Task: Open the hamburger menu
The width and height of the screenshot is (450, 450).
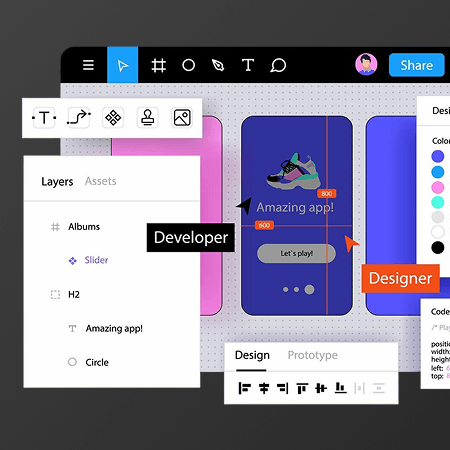Action: (88, 65)
